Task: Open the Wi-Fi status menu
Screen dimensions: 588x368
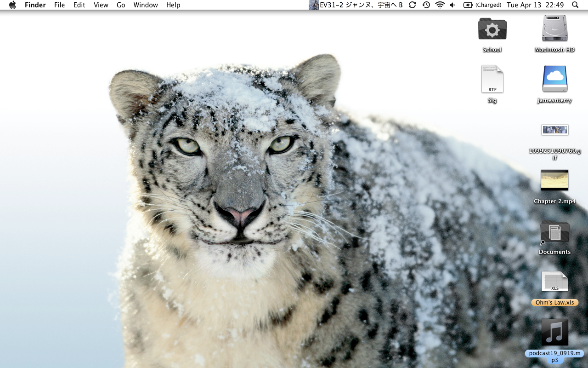Action: click(440, 5)
